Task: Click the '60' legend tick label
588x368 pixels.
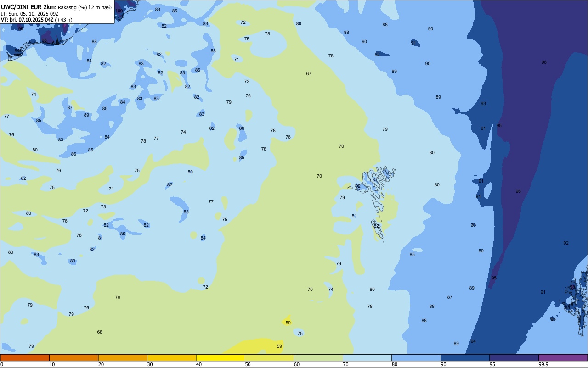Action: (x=297, y=364)
